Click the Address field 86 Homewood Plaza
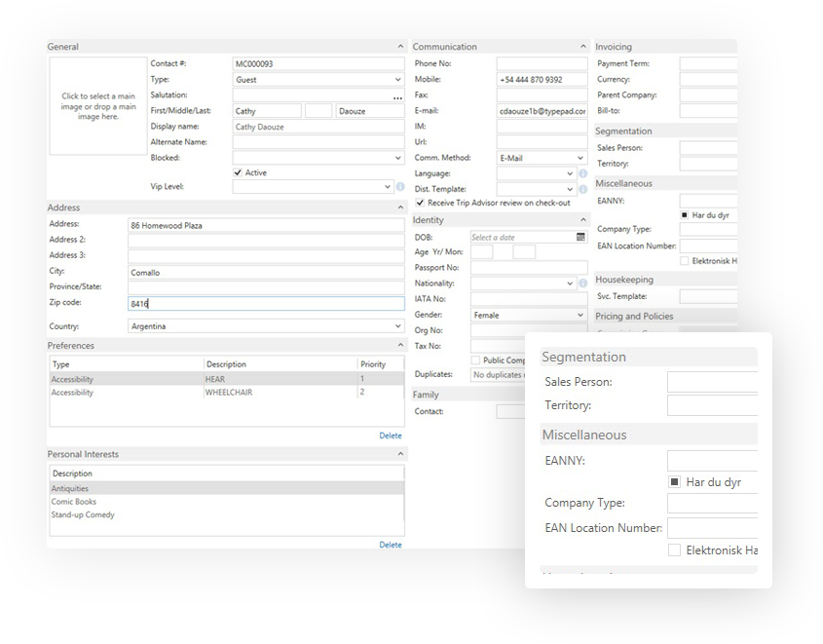Screen dimensions: 823x644 (x=266, y=225)
